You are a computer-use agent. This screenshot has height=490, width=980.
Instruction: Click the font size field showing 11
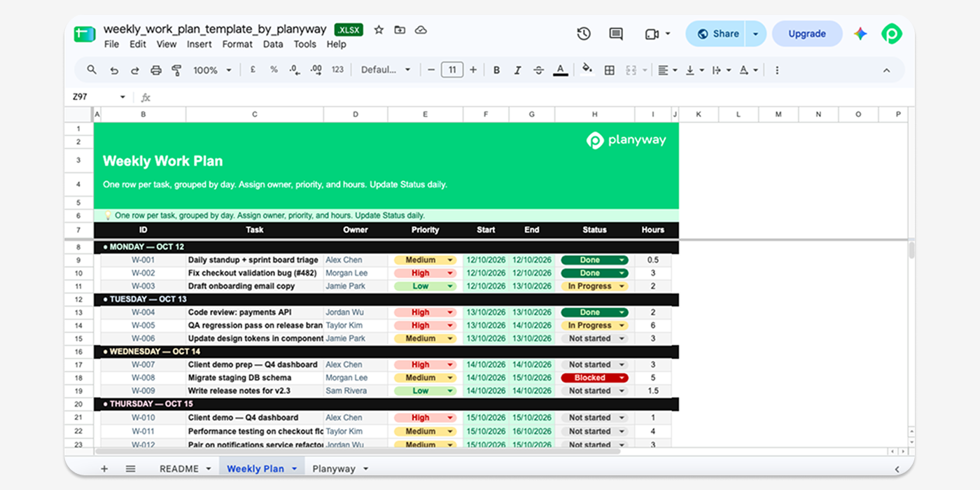click(452, 70)
